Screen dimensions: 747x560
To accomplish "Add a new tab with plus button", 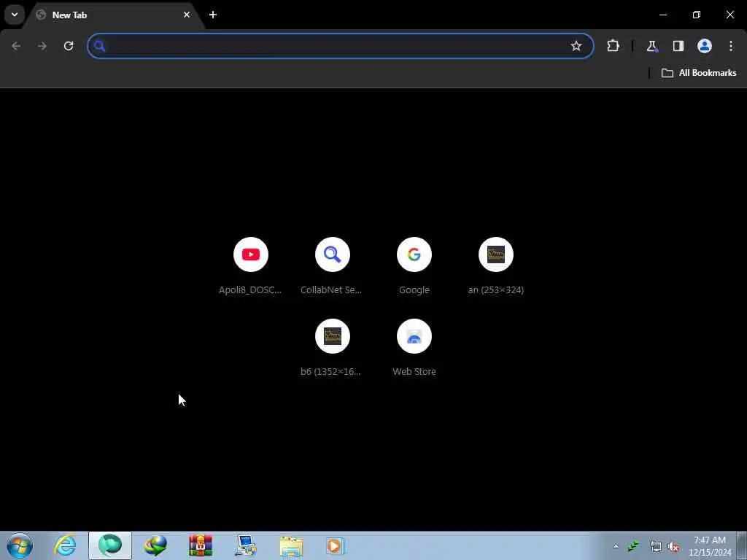I will pos(213,15).
